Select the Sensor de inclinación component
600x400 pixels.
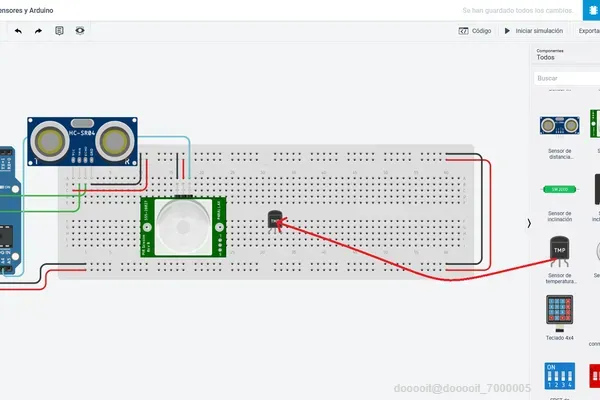pos(559,189)
